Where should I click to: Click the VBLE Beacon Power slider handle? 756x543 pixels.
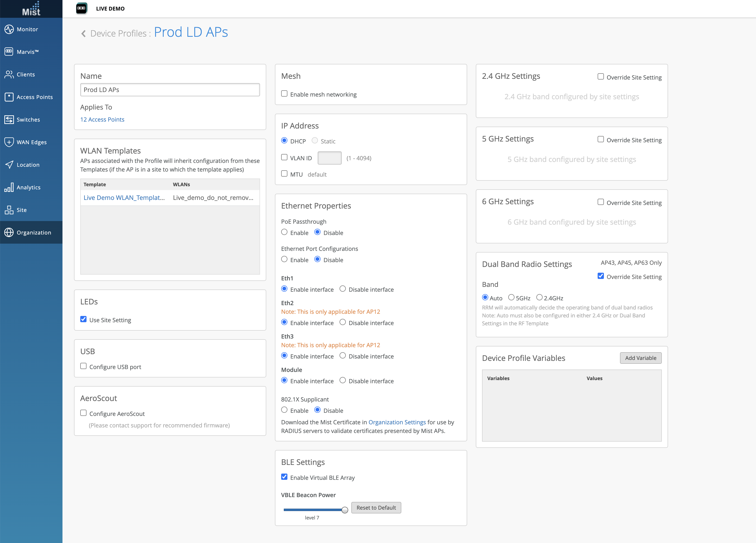point(345,510)
